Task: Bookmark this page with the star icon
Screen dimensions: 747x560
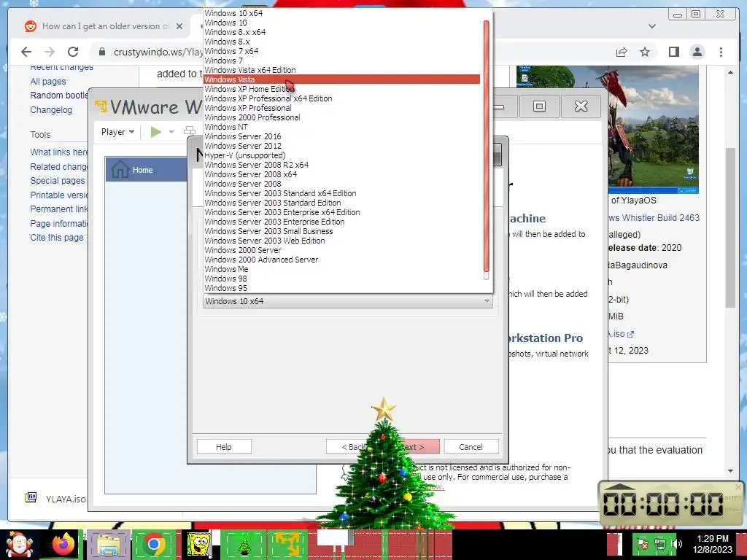Action: click(x=645, y=52)
